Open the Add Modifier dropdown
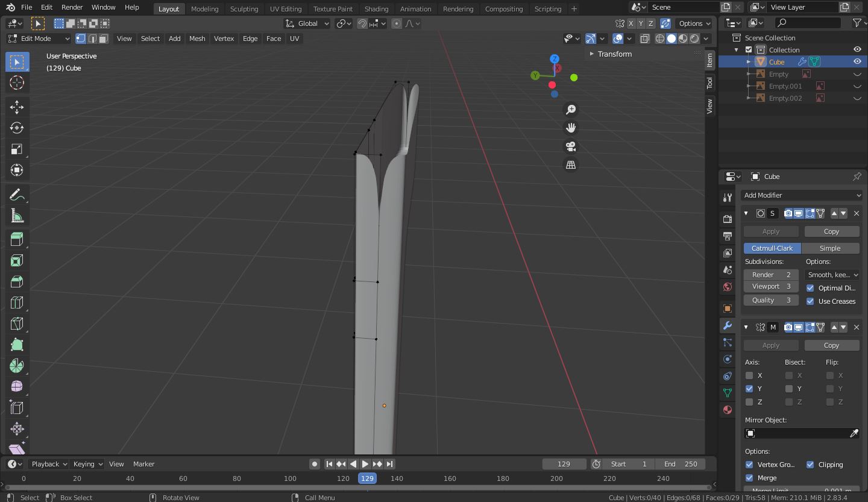Image resolution: width=868 pixels, height=502 pixels. (x=802, y=195)
